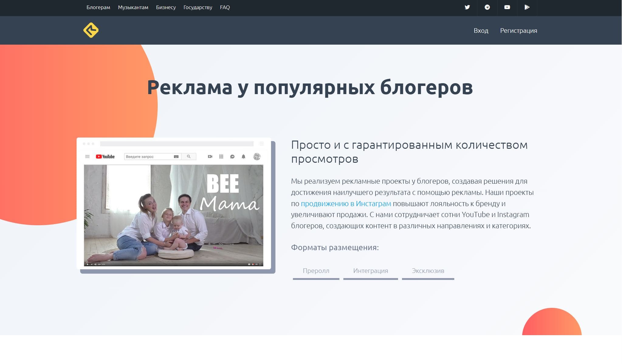Open the Блогерам menu item
The width and height of the screenshot is (622, 364).
point(98,7)
